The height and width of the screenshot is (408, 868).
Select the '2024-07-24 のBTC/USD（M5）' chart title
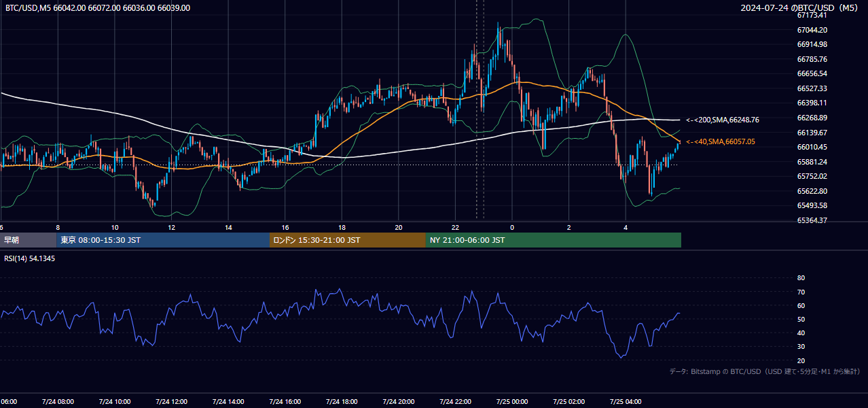[x=801, y=8]
